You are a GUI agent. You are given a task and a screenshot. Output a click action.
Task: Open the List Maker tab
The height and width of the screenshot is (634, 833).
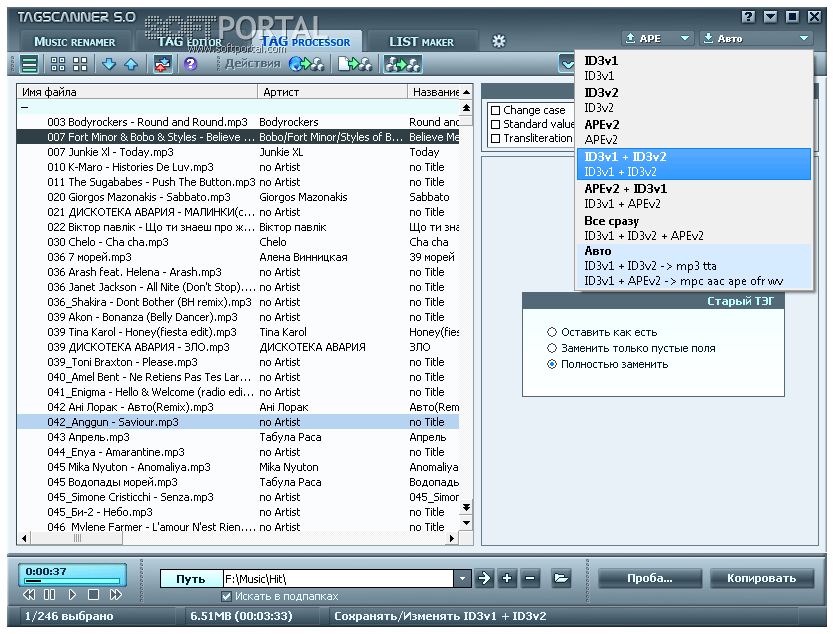click(x=420, y=42)
